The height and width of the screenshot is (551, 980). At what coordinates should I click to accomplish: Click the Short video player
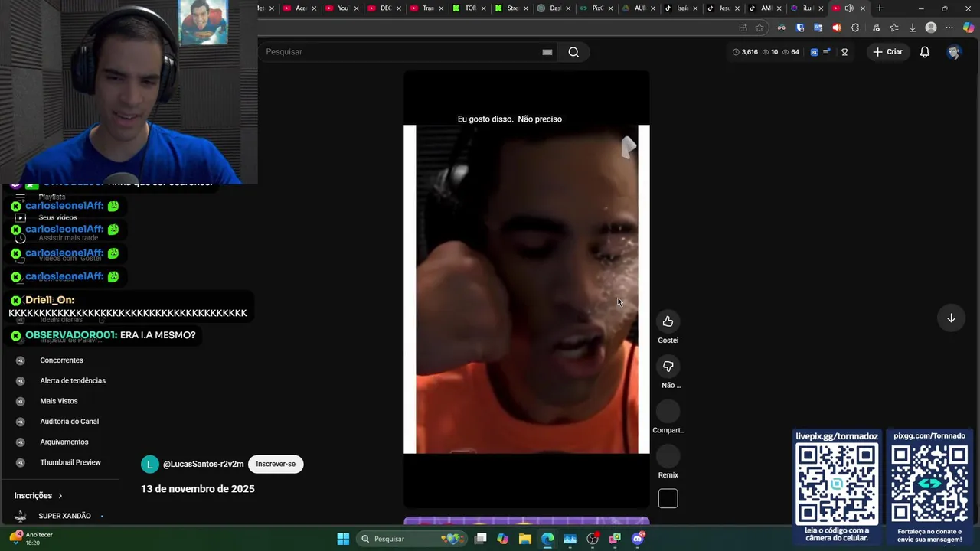527,289
